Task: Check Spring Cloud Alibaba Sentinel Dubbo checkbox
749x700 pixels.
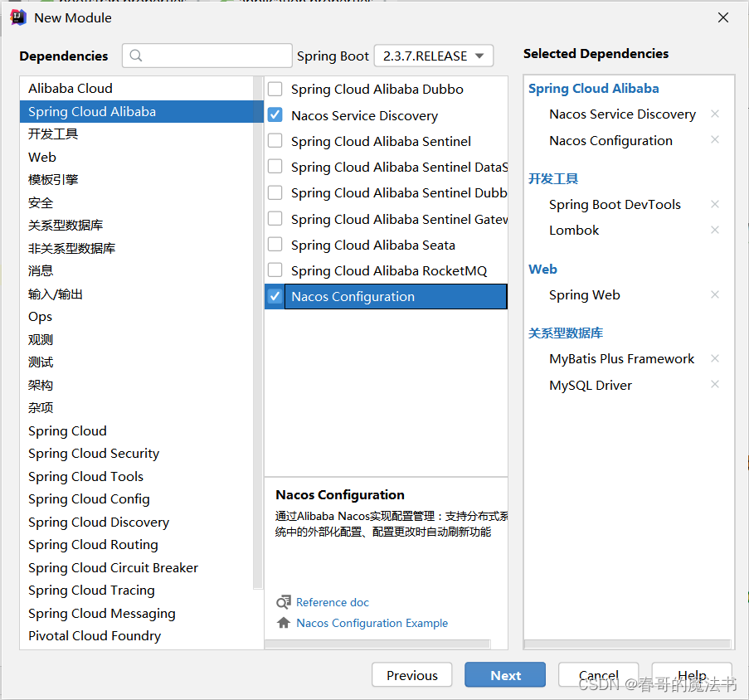Action: coord(275,192)
